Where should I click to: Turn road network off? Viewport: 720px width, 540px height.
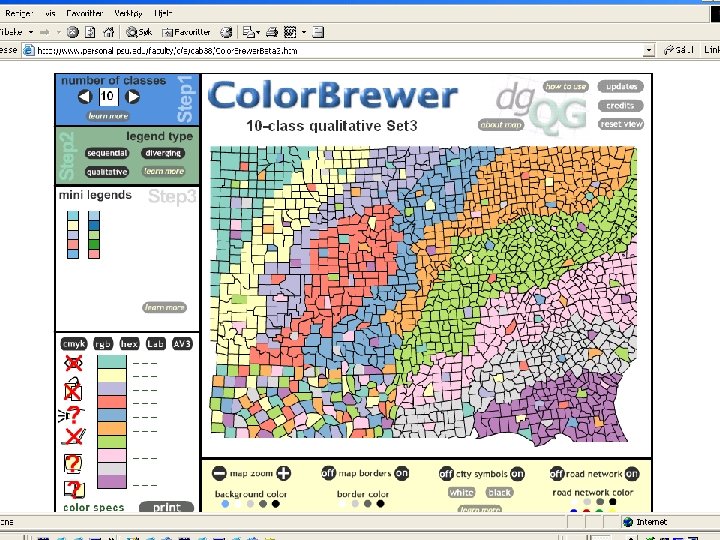point(557,474)
